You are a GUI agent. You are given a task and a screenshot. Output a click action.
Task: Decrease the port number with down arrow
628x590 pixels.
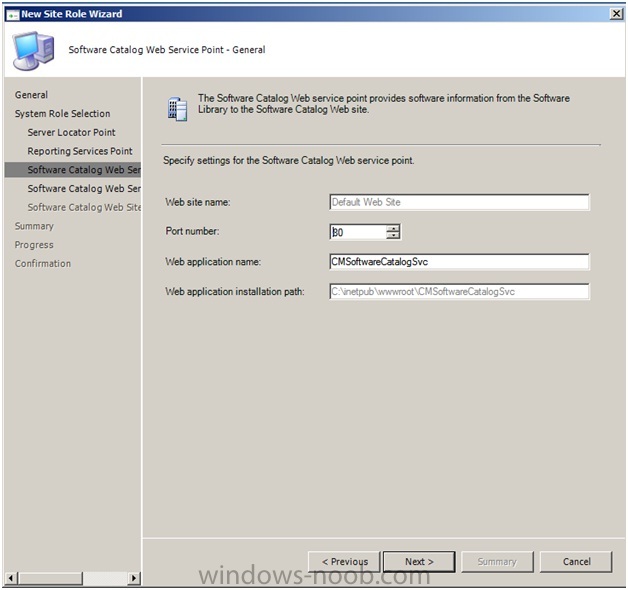(393, 236)
